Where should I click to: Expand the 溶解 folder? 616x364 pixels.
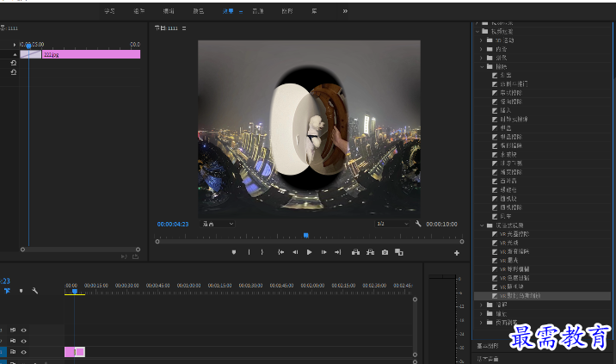point(481,305)
